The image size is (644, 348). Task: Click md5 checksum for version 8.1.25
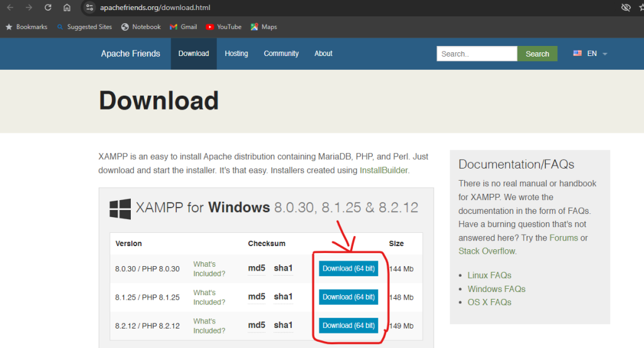[257, 297]
